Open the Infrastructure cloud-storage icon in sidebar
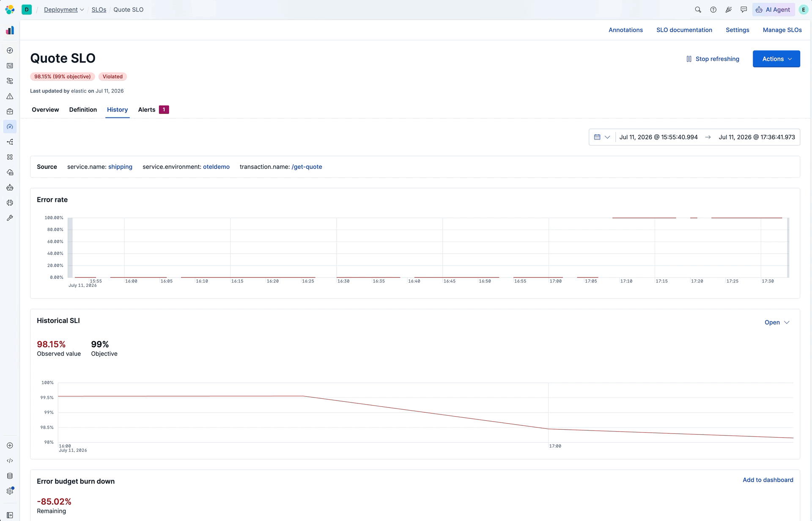 pos(10,172)
